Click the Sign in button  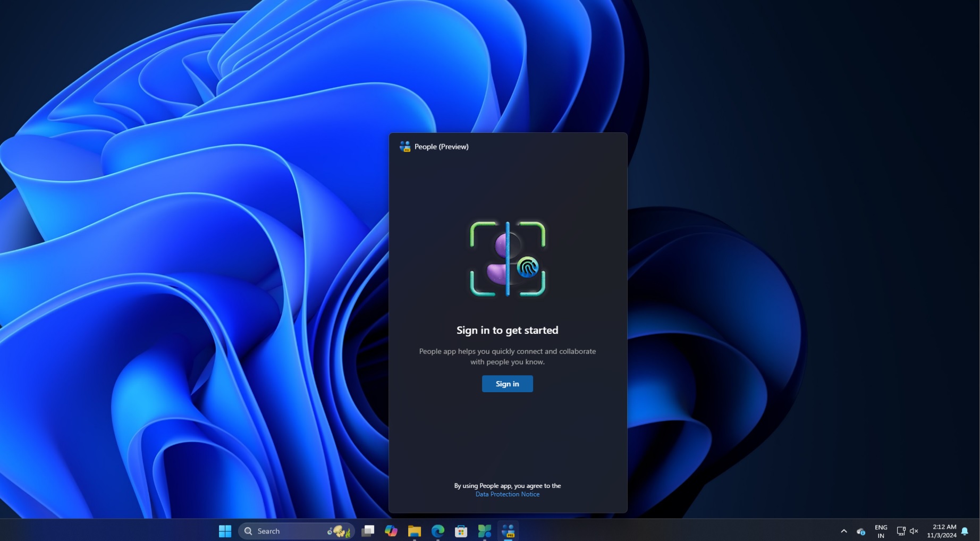(507, 384)
